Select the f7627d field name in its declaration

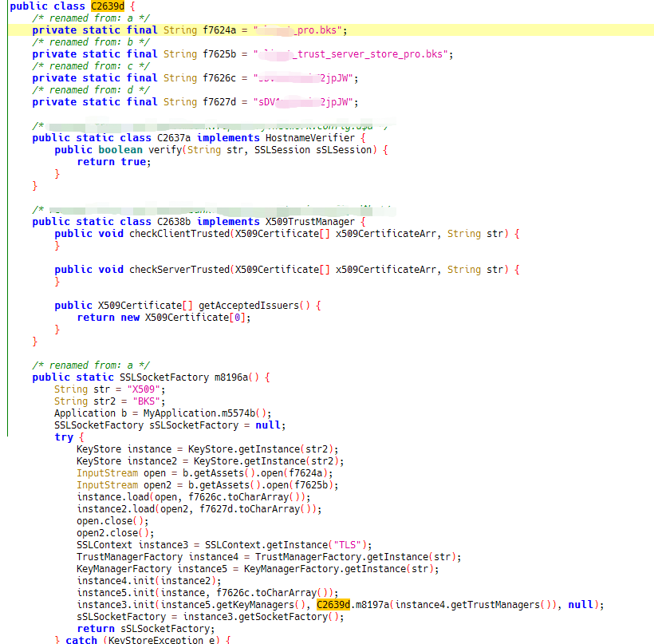(219, 102)
